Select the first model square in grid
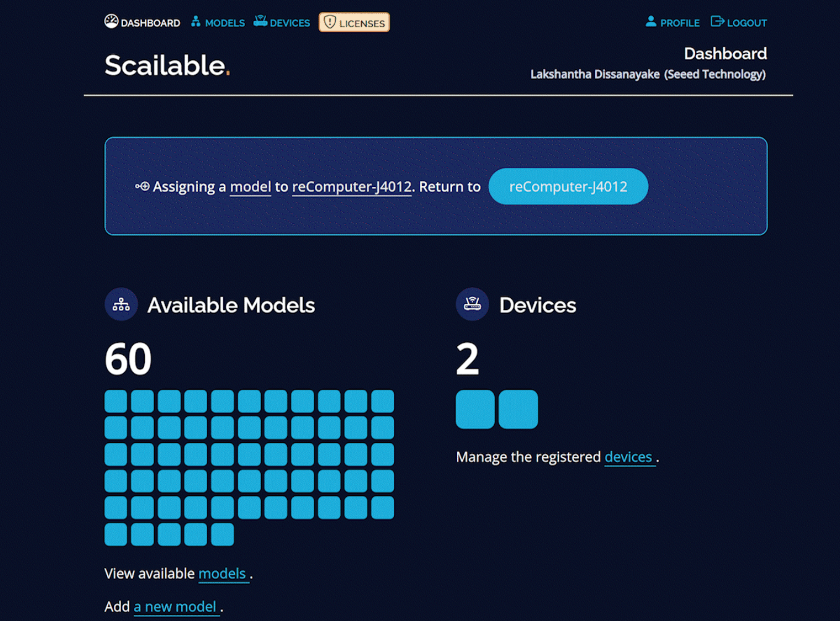Viewport: 840px width, 621px height. pos(116,401)
